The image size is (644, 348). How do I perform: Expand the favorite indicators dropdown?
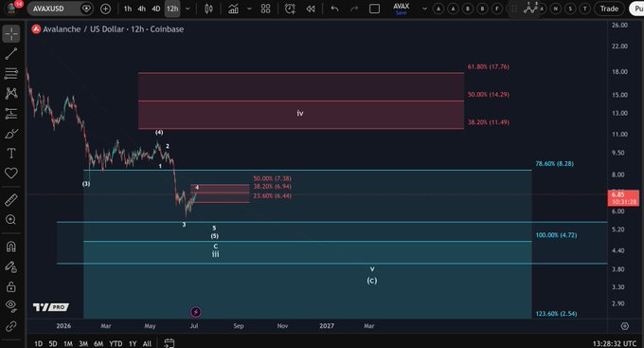pos(249,9)
